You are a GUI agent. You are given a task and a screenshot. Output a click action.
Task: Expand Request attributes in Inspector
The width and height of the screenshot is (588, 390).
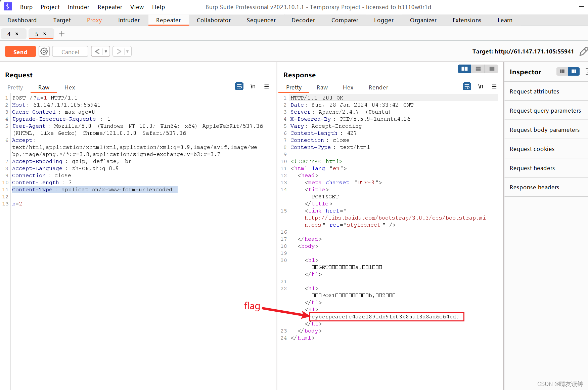(x=546, y=91)
